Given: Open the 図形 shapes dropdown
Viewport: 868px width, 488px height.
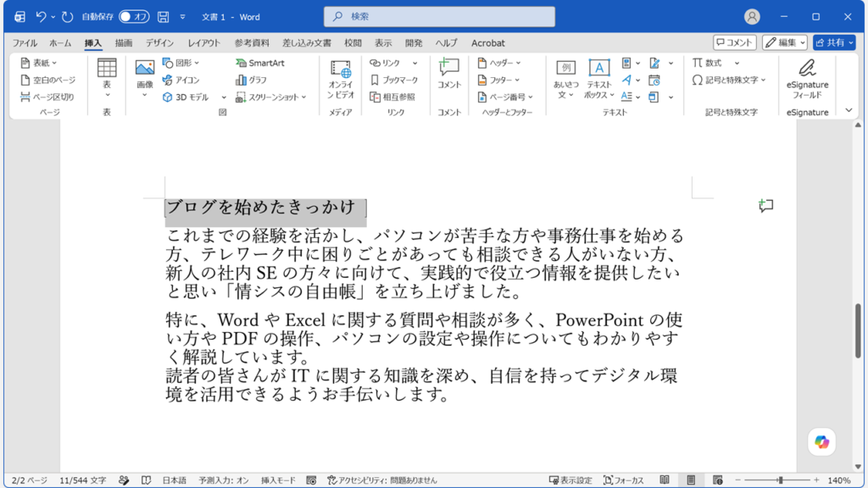Looking at the screenshot, I should 181,63.
